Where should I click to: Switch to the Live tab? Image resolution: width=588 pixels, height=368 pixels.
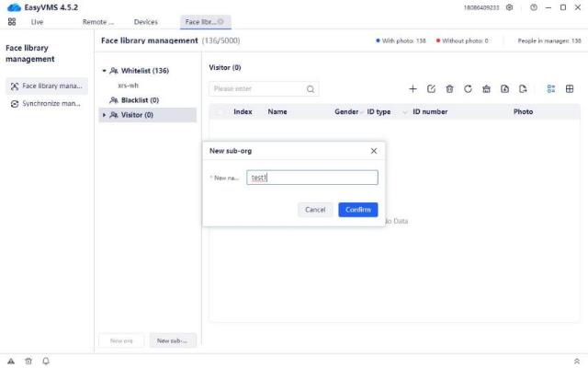click(x=37, y=21)
